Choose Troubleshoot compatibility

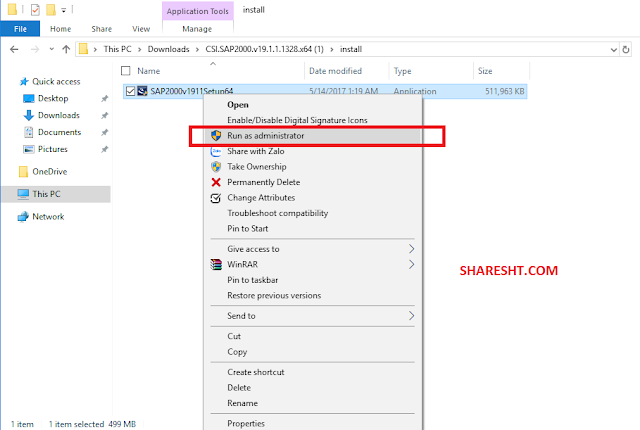point(278,213)
